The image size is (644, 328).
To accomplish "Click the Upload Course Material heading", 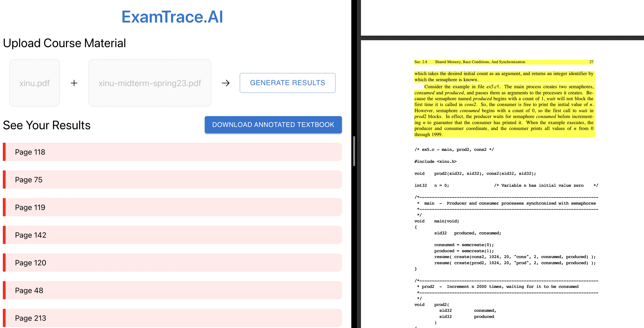I will [64, 43].
